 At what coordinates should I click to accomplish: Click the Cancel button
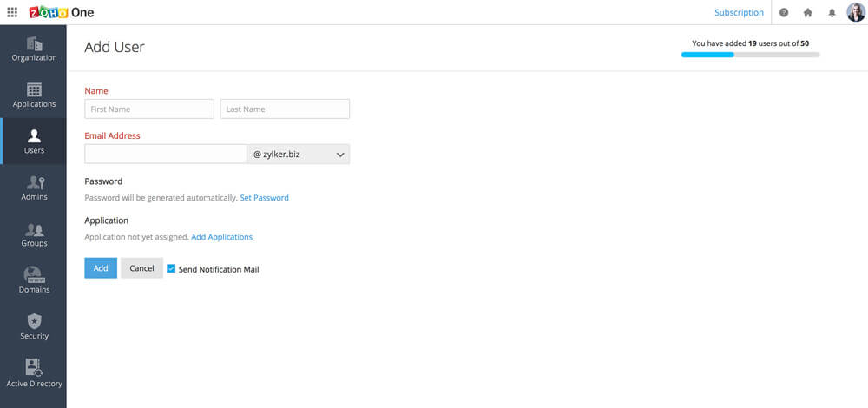[x=141, y=268]
